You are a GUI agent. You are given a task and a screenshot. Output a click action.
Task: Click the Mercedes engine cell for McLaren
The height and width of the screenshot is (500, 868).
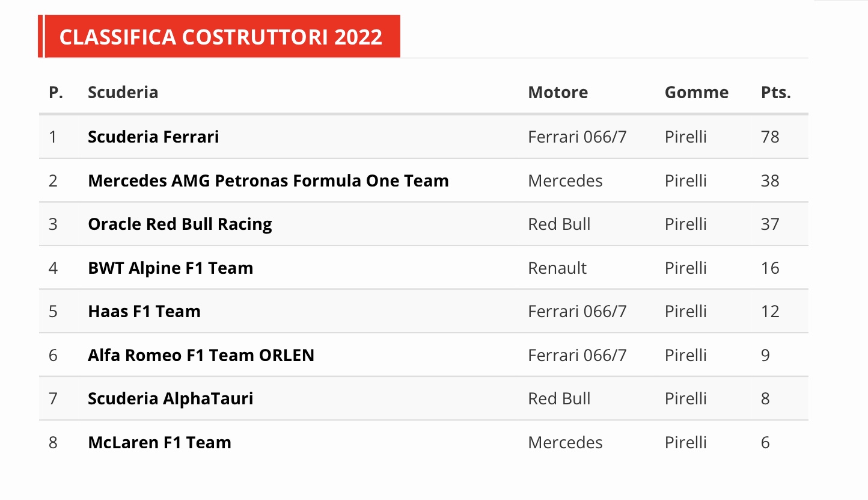(565, 442)
